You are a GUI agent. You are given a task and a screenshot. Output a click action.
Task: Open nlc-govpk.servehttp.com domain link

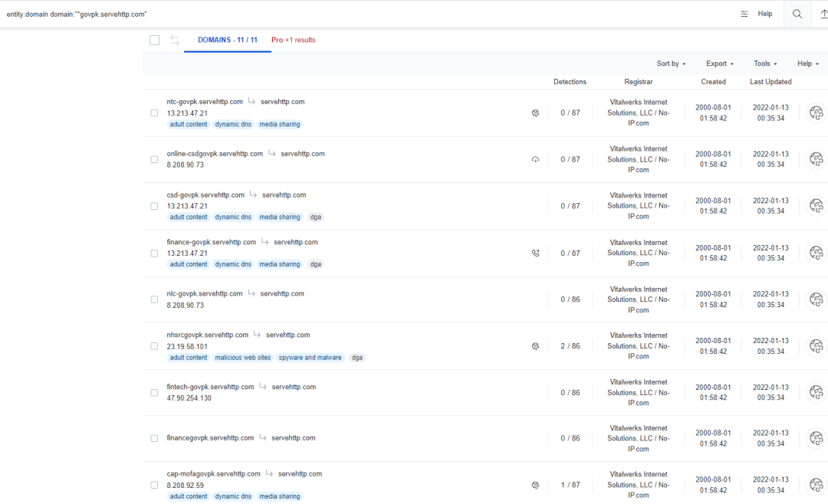coord(205,293)
